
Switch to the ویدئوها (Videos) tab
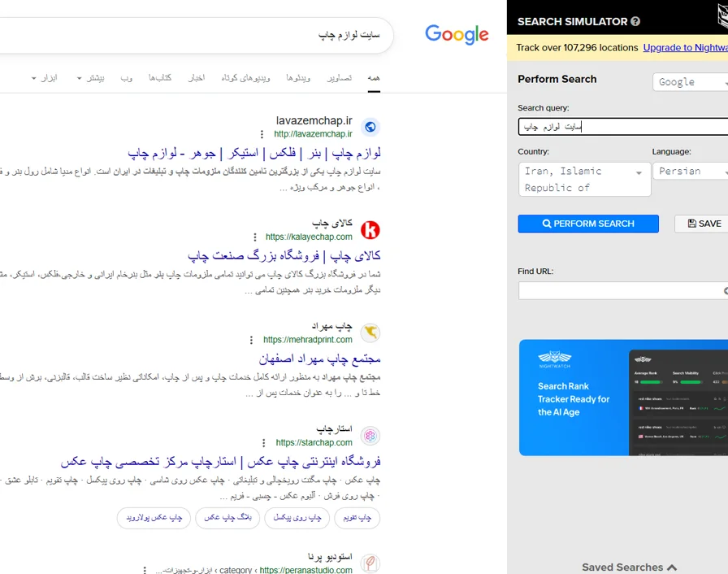[x=298, y=78]
